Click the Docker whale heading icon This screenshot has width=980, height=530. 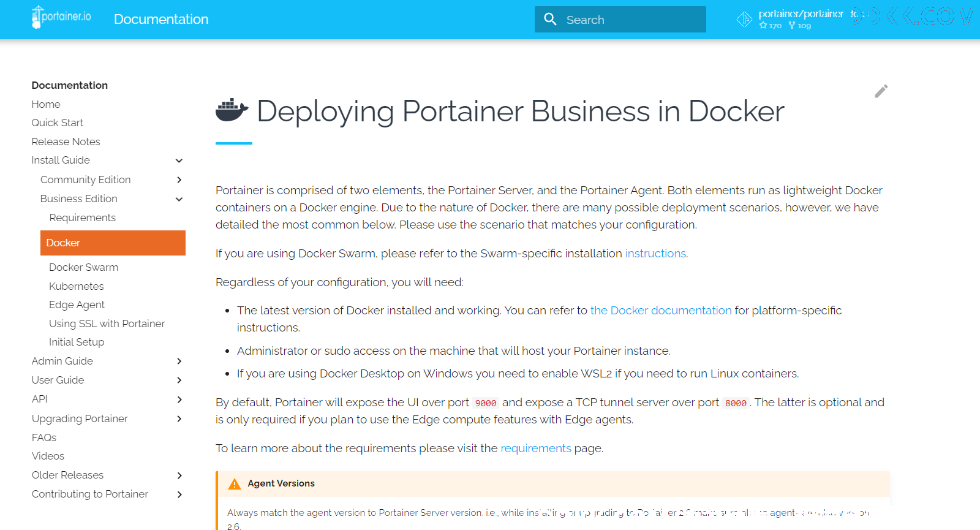coord(232,110)
